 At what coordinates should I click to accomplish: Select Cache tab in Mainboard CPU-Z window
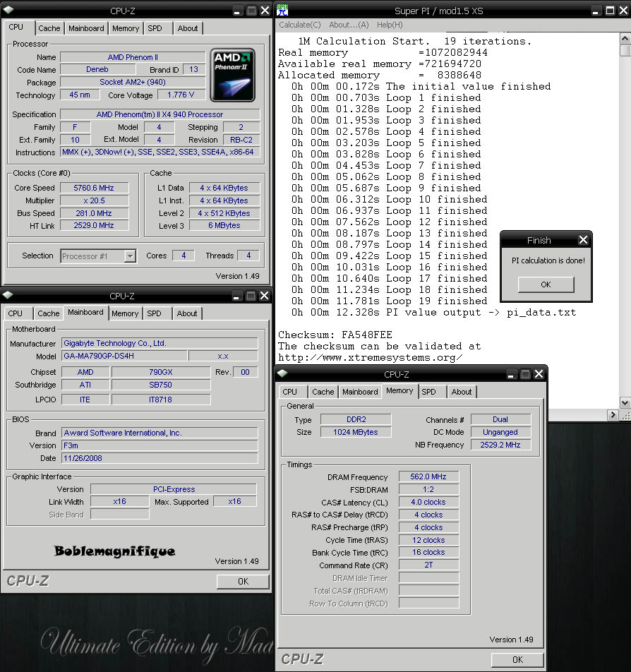click(x=49, y=313)
